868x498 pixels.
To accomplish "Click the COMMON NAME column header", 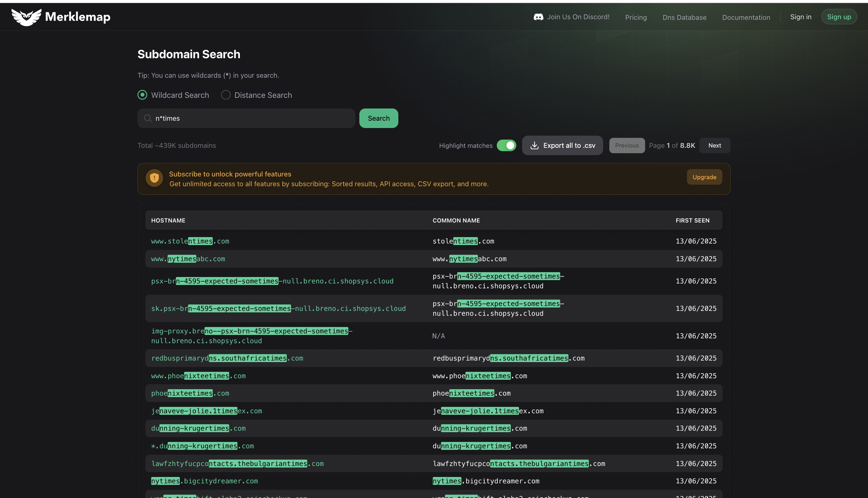I will tap(456, 220).
